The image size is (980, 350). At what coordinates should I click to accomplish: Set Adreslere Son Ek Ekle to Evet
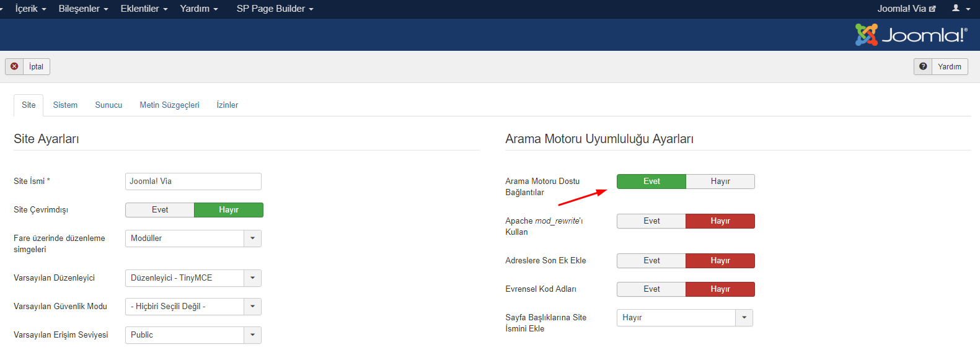click(651, 261)
